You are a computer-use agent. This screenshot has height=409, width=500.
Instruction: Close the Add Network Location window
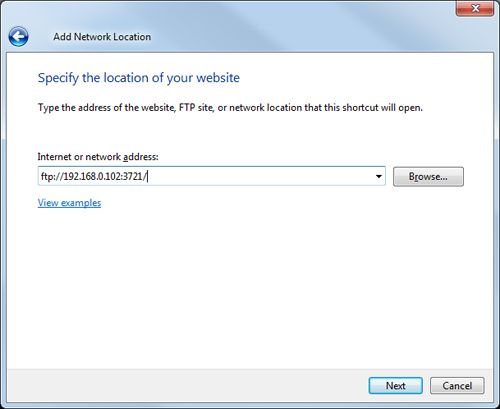coord(475,8)
